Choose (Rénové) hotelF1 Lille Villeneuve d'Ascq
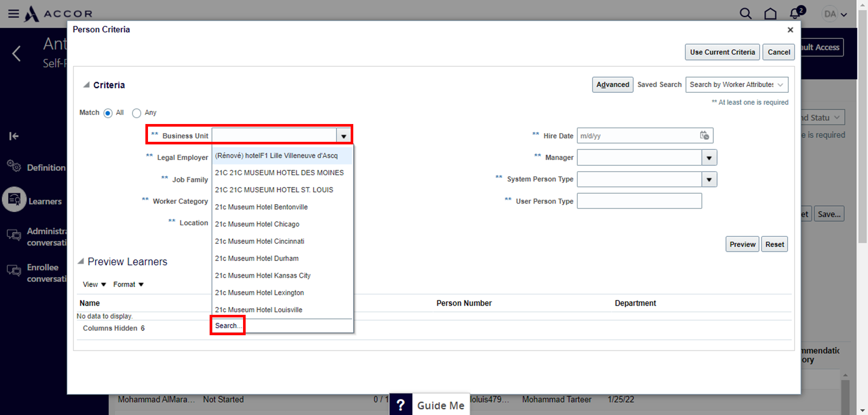Image resolution: width=868 pixels, height=415 pixels. [282, 156]
